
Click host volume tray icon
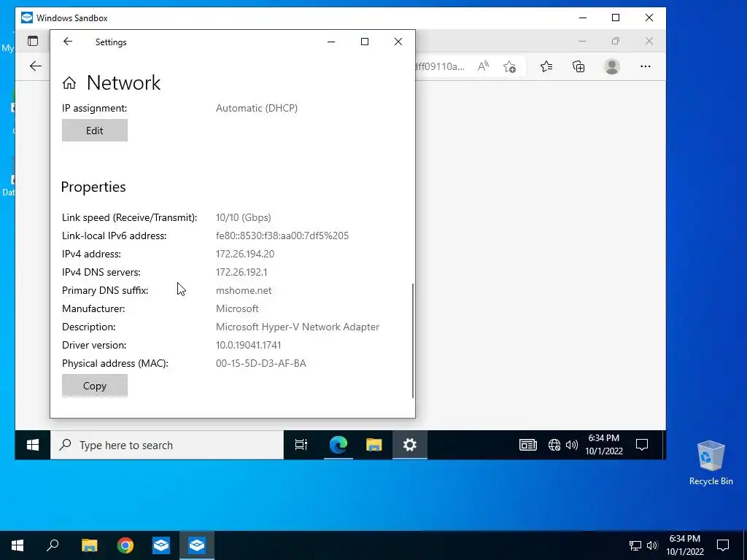point(652,545)
